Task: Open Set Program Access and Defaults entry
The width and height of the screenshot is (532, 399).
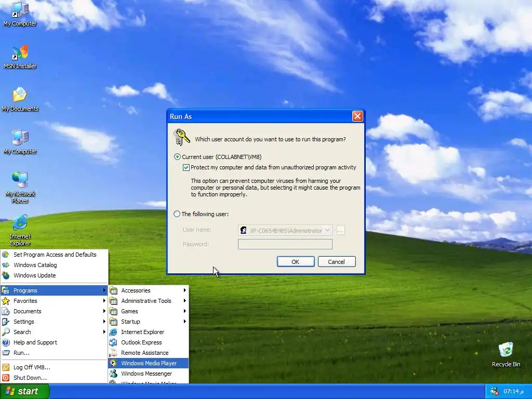Action: point(54,255)
